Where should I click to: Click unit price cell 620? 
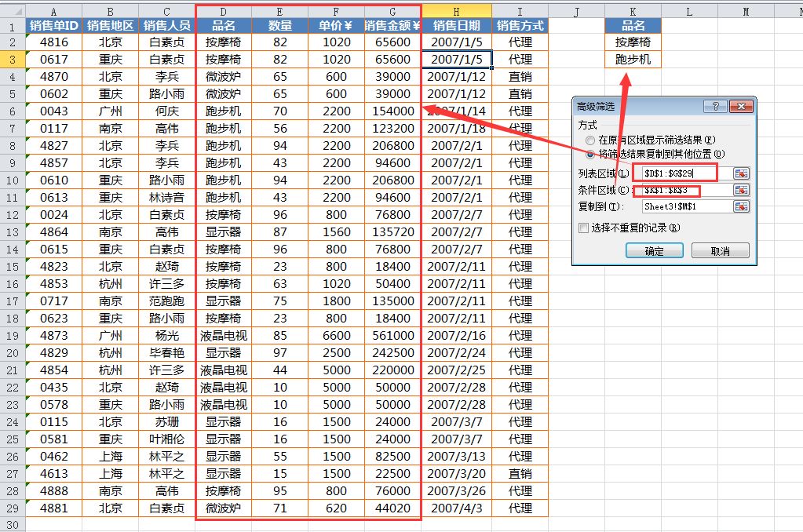pos(336,508)
